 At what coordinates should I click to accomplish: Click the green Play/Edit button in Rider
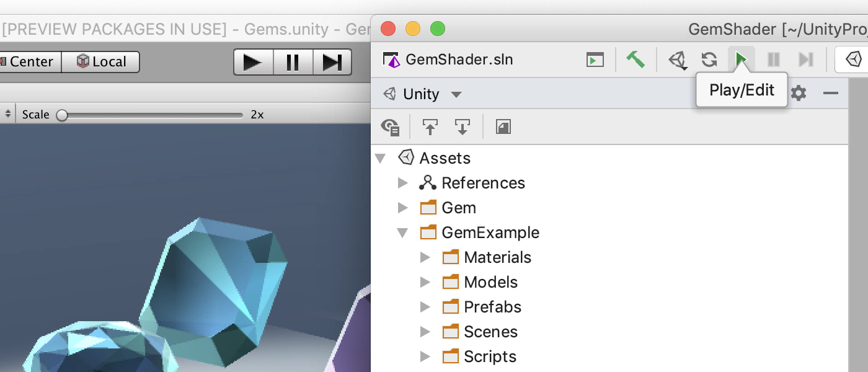741,60
